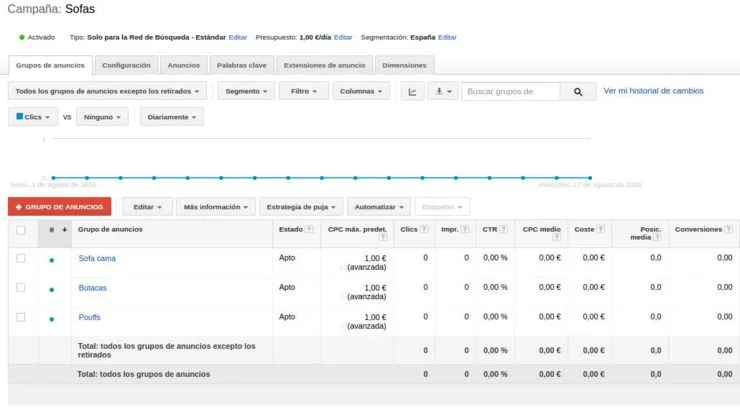740x415 pixels.
Task: Check the box for Butacas row
Action: pyautogui.click(x=21, y=288)
